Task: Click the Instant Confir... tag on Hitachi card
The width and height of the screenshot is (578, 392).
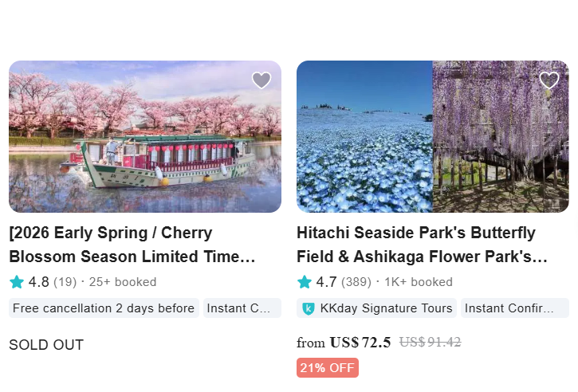Action: (x=514, y=308)
